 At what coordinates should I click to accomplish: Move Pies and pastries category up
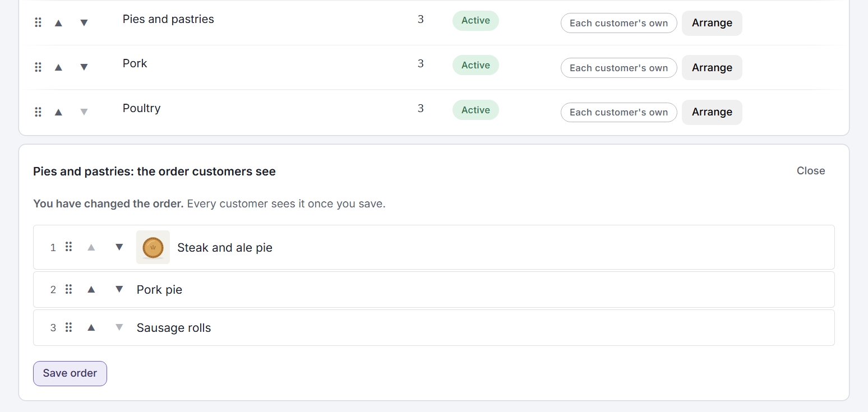[58, 23]
